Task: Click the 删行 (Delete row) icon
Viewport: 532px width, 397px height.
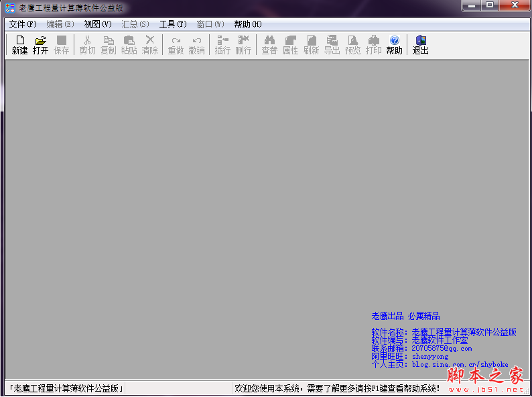Action: (243, 45)
